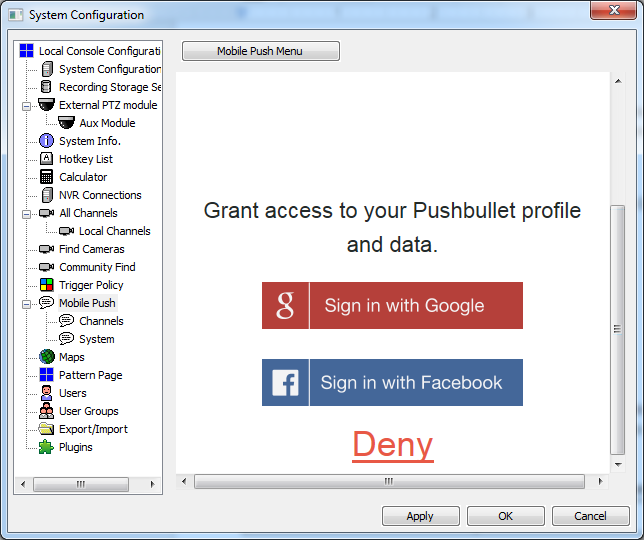The image size is (644, 540).
Task: Click the Plugins green puzzle icon
Action: [x=46, y=447]
